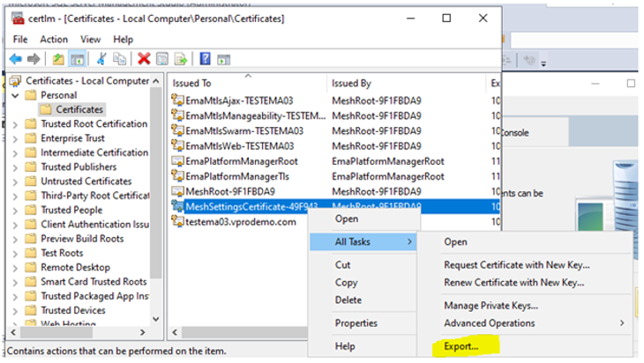The width and height of the screenshot is (644, 363).
Task: Choose Renew Certificate with New Key...
Action: (x=513, y=283)
